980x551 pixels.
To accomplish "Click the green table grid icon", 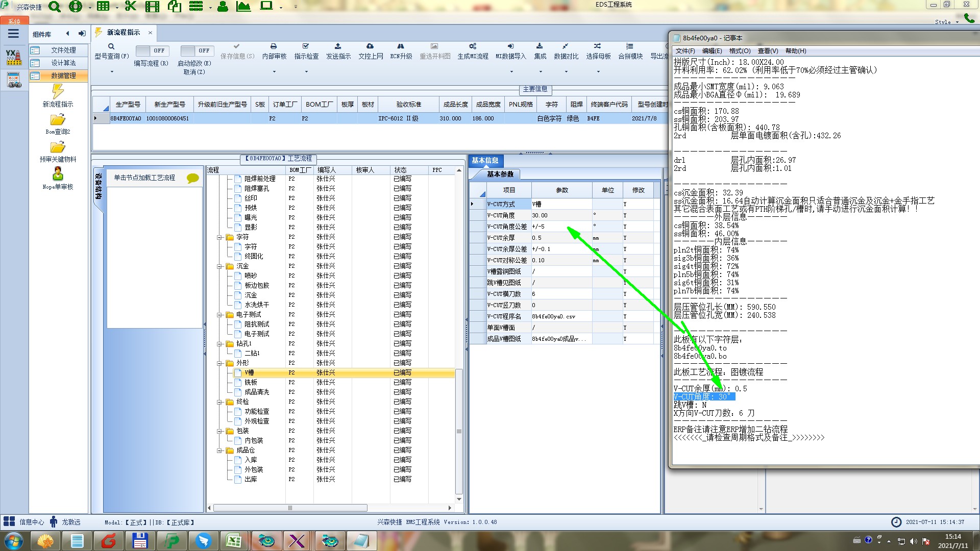I will [x=103, y=6].
